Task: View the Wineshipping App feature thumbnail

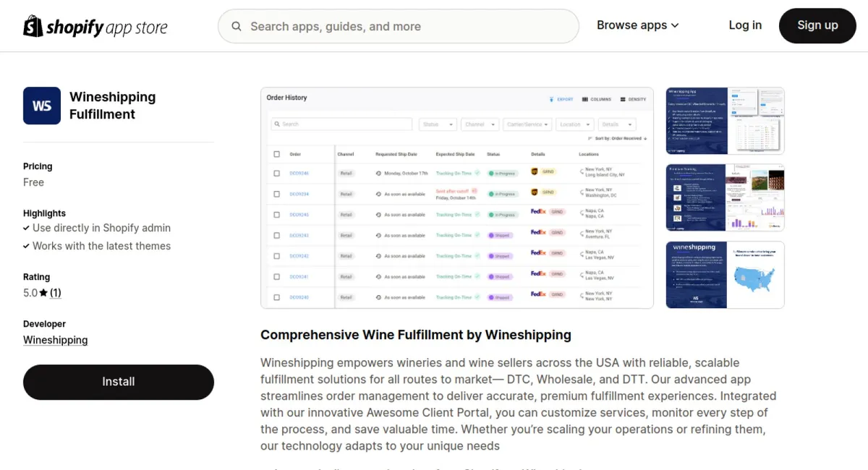Action: coord(725,121)
